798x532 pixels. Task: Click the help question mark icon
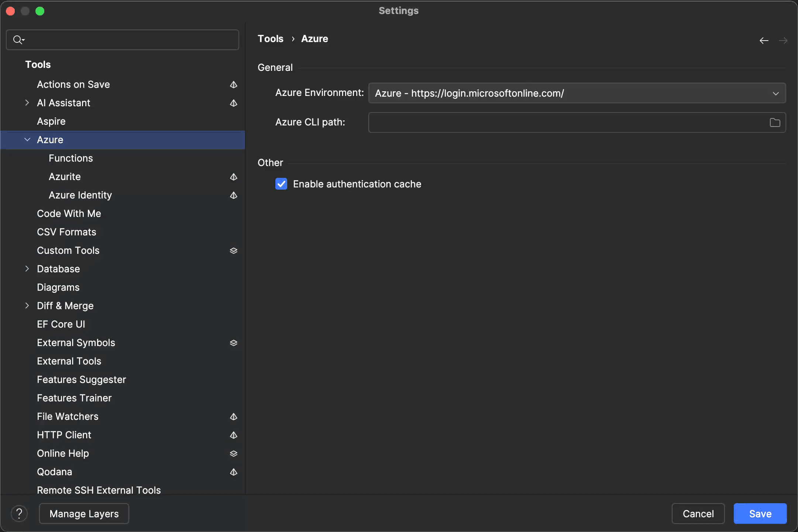pyautogui.click(x=19, y=513)
